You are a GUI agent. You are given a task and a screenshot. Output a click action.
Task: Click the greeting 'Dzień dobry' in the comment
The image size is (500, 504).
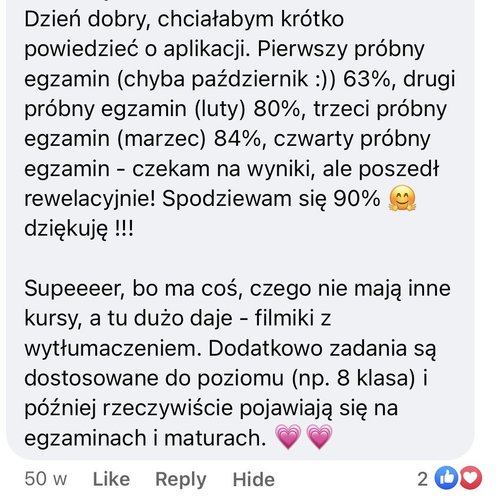pos(86,20)
